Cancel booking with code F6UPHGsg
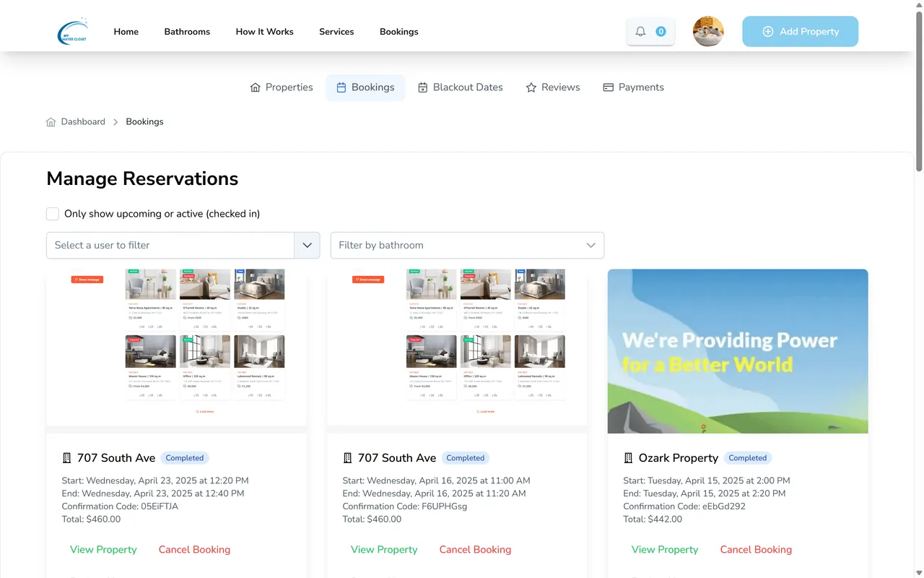The height and width of the screenshot is (578, 924). point(475,550)
